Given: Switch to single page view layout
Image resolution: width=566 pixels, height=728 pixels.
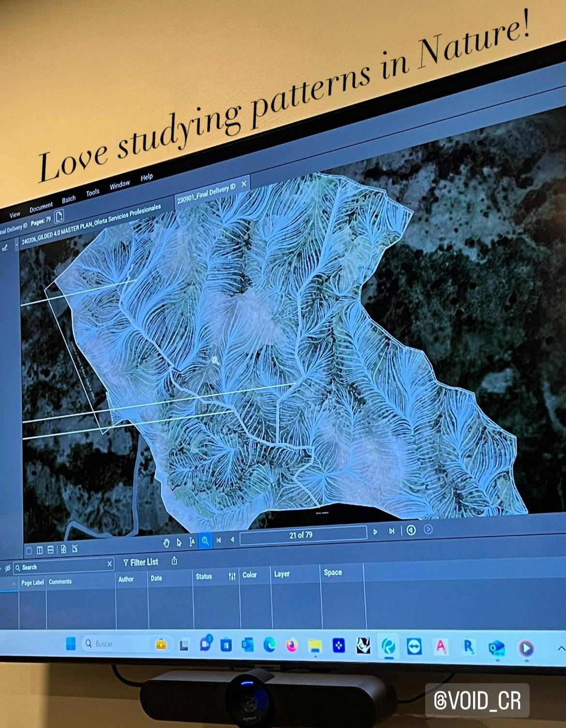Looking at the screenshot, I should click(x=29, y=550).
